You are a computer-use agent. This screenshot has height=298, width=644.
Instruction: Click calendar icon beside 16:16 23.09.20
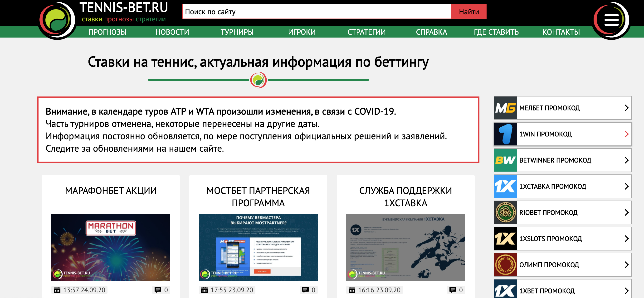[x=352, y=290]
